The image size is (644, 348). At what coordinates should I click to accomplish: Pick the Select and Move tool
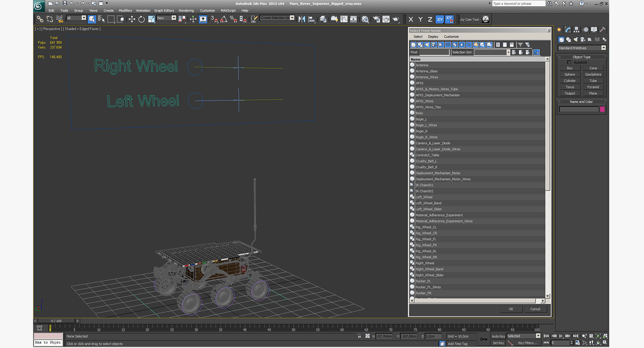click(x=132, y=19)
